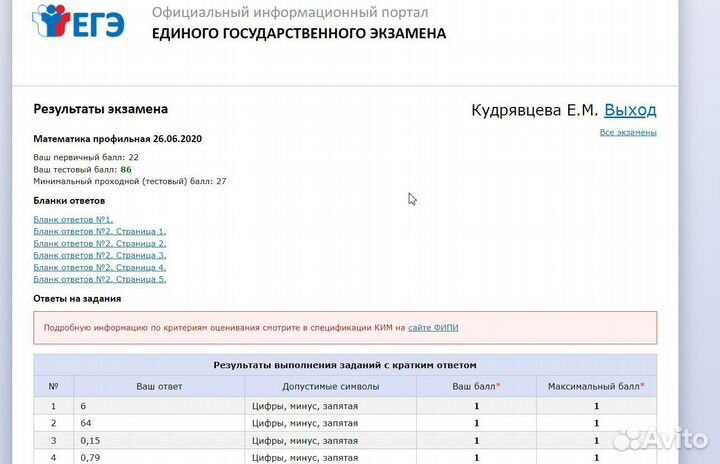Screen dimensions: 720x464
Task: Select the Математика профильная 26.06.2020 heading
Action: point(118,139)
